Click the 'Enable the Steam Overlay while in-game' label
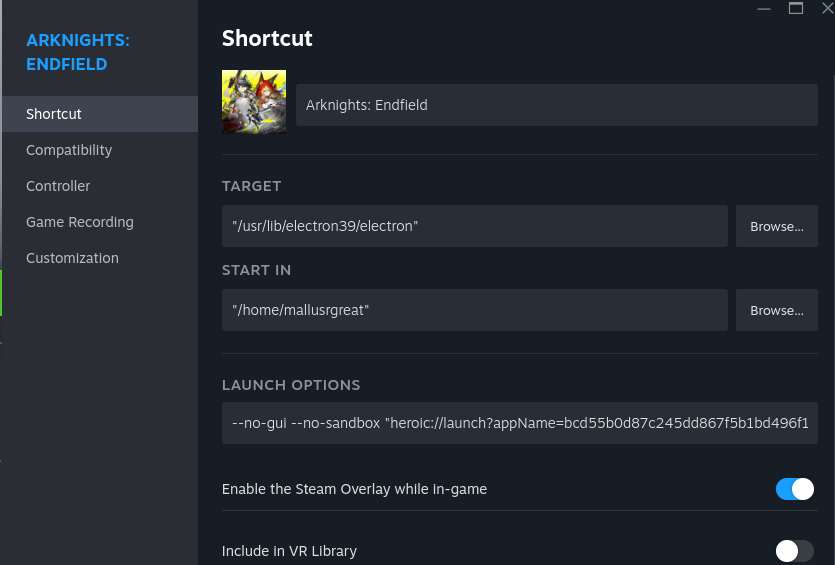Image resolution: width=835 pixels, height=565 pixels. tap(354, 489)
